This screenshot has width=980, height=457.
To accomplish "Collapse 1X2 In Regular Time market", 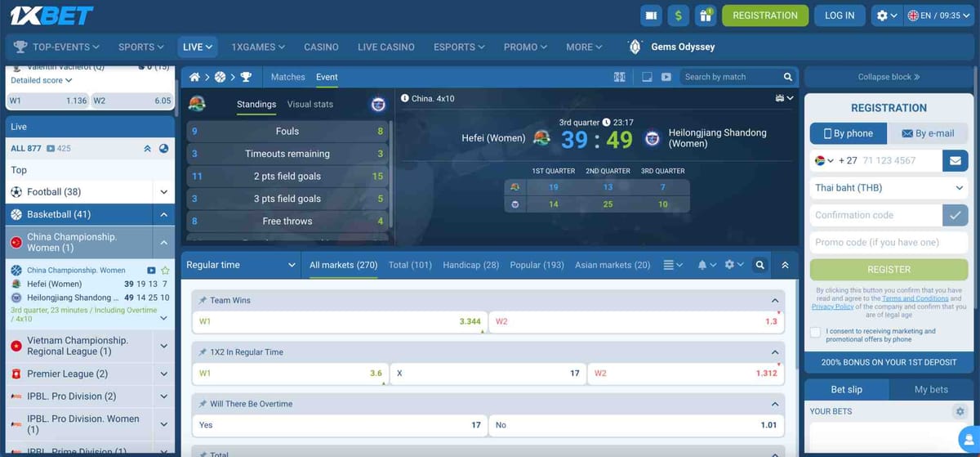I will [775, 352].
